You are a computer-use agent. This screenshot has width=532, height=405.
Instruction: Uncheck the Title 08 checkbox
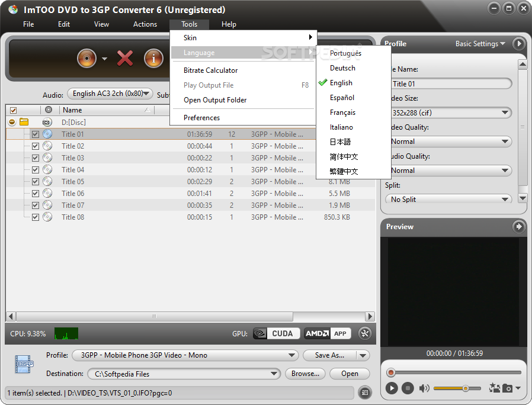36,217
